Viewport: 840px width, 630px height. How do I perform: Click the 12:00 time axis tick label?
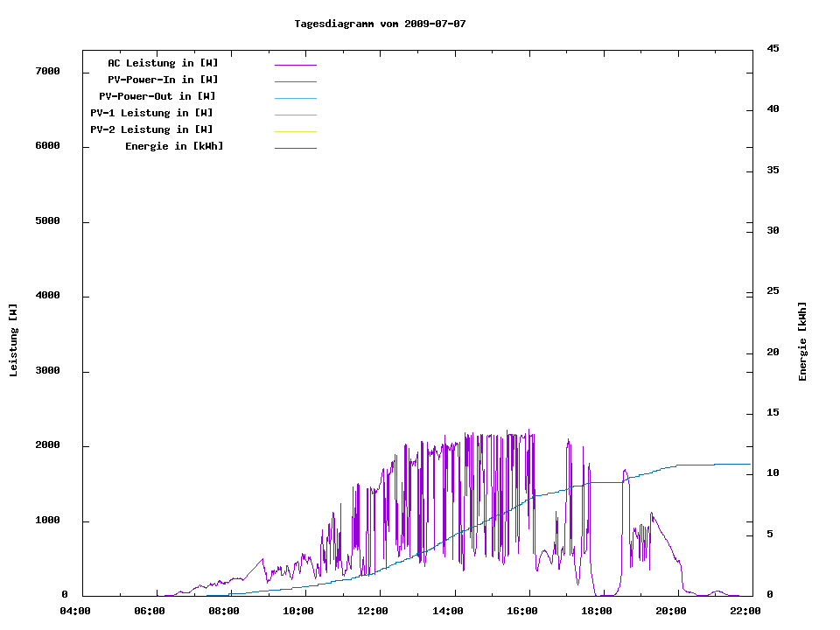(x=373, y=611)
